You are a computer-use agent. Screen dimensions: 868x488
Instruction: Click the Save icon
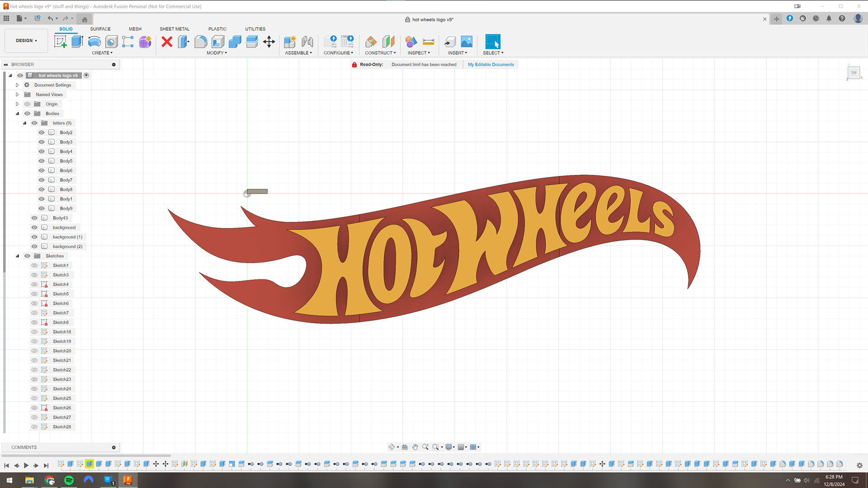tap(38, 19)
